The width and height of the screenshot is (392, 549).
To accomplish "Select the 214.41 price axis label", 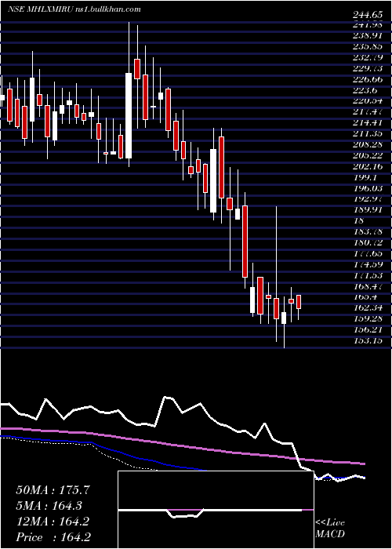I will (x=368, y=123).
